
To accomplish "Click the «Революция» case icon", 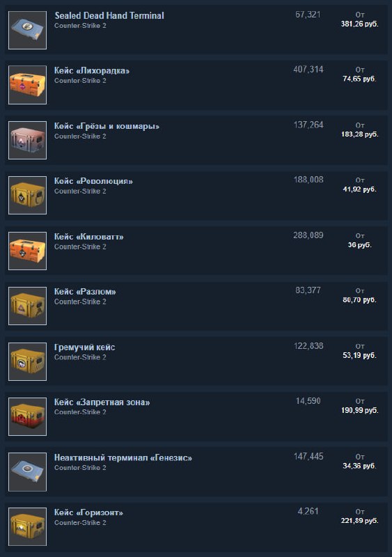I will [x=27, y=196].
